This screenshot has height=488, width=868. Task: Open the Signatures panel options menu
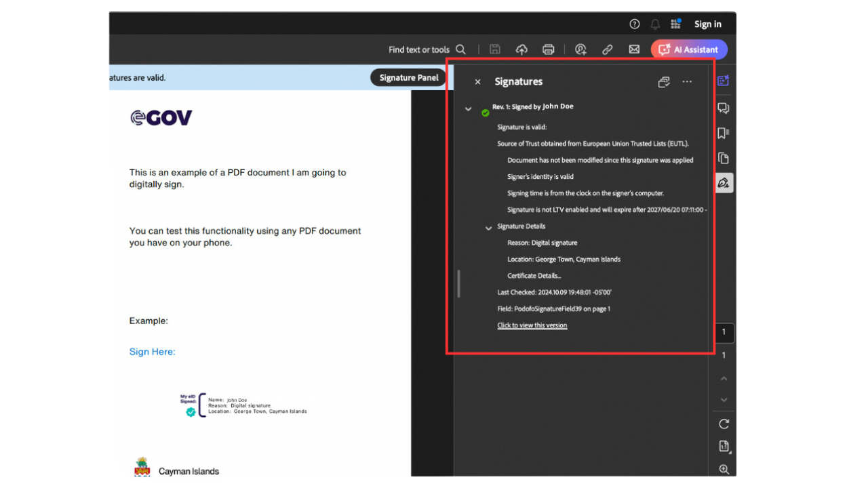tap(687, 82)
